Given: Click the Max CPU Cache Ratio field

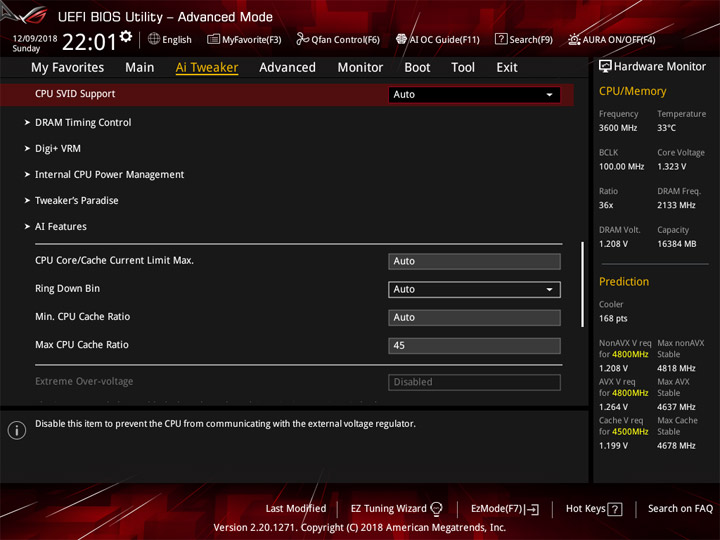Looking at the screenshot, I should 474,346.
